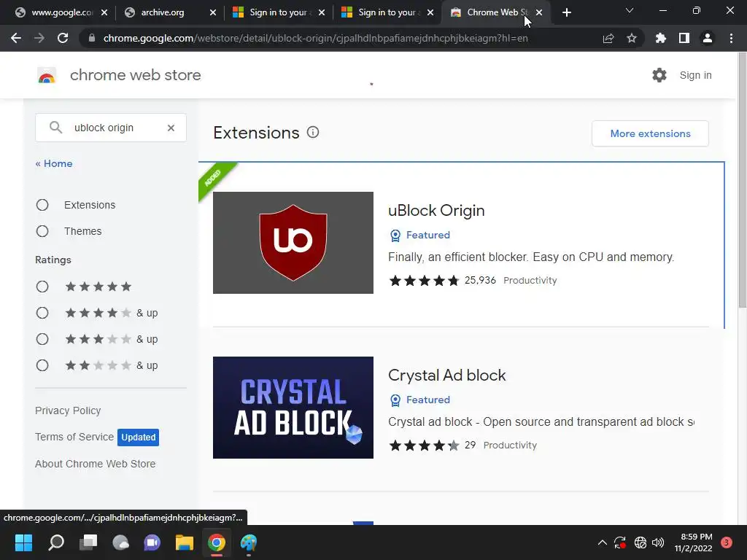Open Windows Start menu

tap(23, 542)
